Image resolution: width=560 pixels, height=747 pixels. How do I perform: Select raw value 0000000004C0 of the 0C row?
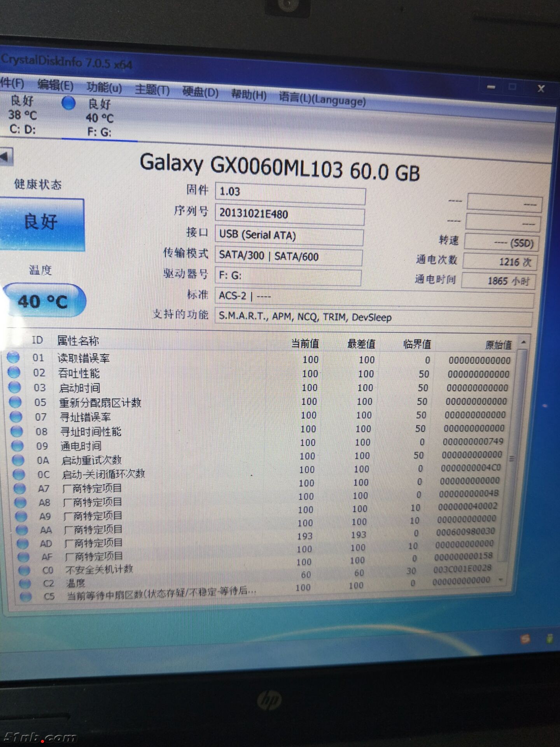(x=471, y=467)
